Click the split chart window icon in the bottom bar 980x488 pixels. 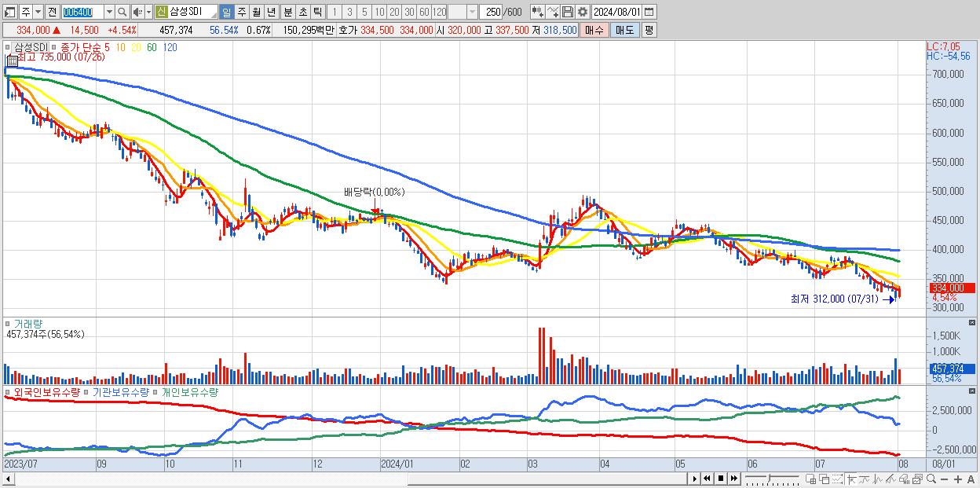[810, 479]
